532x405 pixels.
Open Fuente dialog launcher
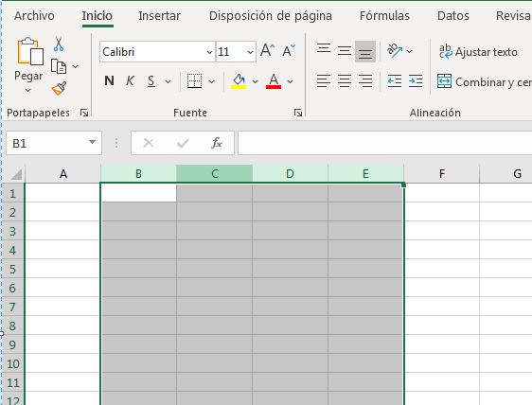click(x=298, y=113)
